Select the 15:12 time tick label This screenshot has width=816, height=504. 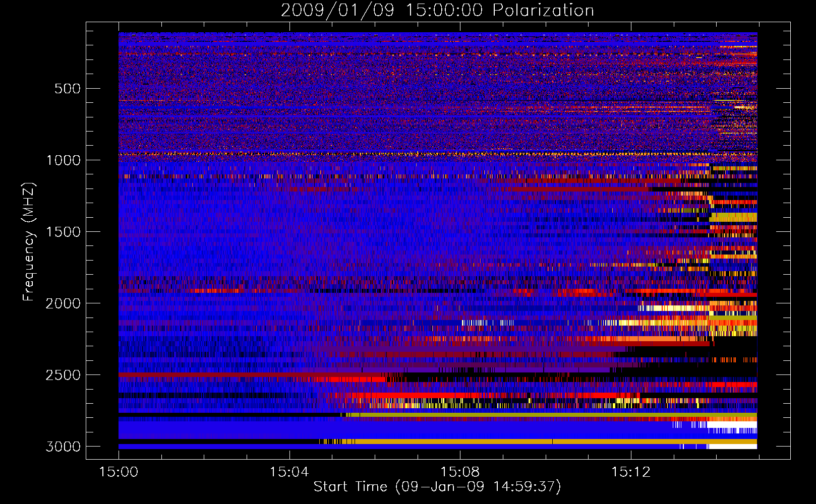tap(631, 472)
